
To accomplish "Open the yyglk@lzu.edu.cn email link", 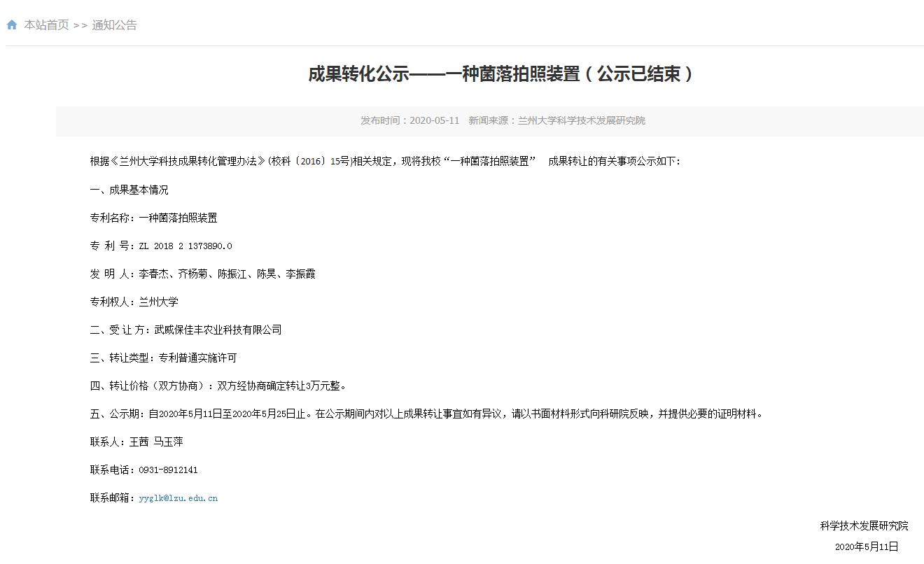I will click(x=178, y=498).
